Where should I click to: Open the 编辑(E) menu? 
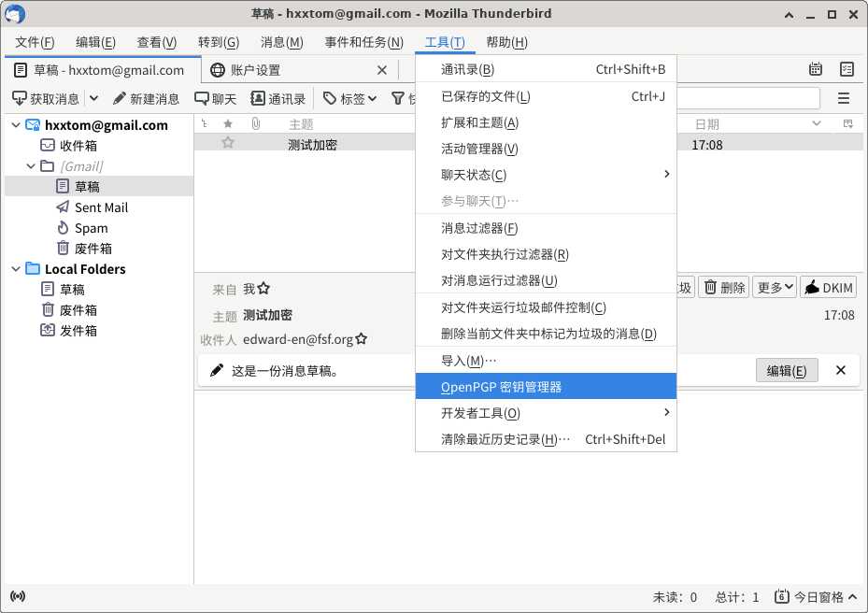tap(95, 42)
